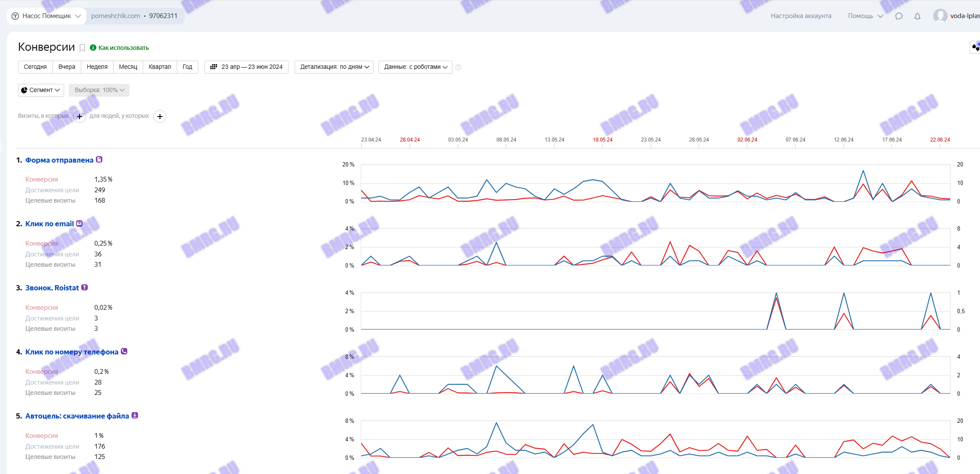Click the 18.05.24 date marker on timeline

click(x=602, y=140)
